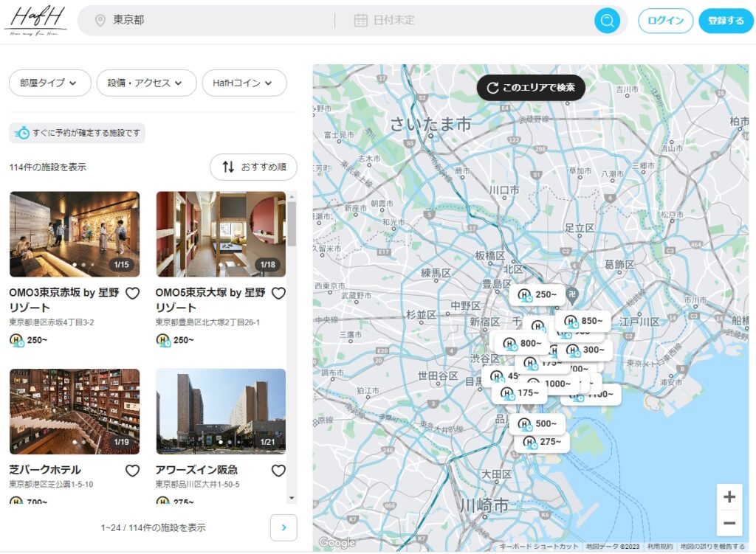This screenshot has height=554, width=756.
Task: Click the calendar icon beside 日付未定
Action: click(360, 20)
